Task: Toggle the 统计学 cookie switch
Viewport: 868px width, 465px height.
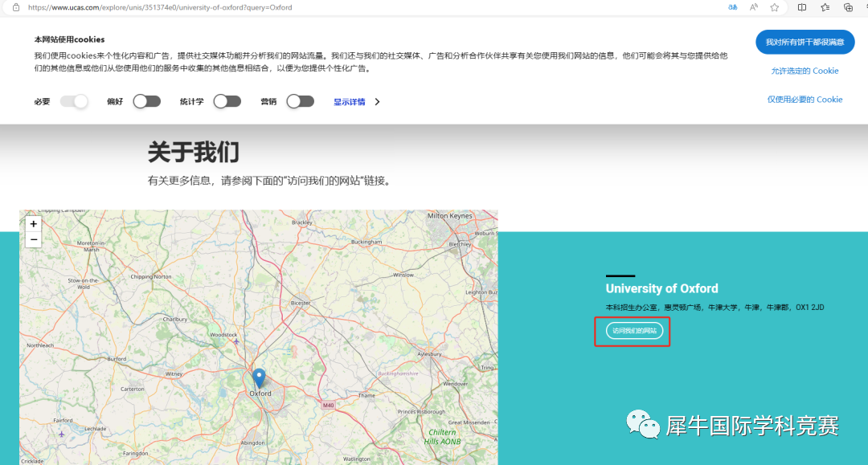Action: [227, 101]
